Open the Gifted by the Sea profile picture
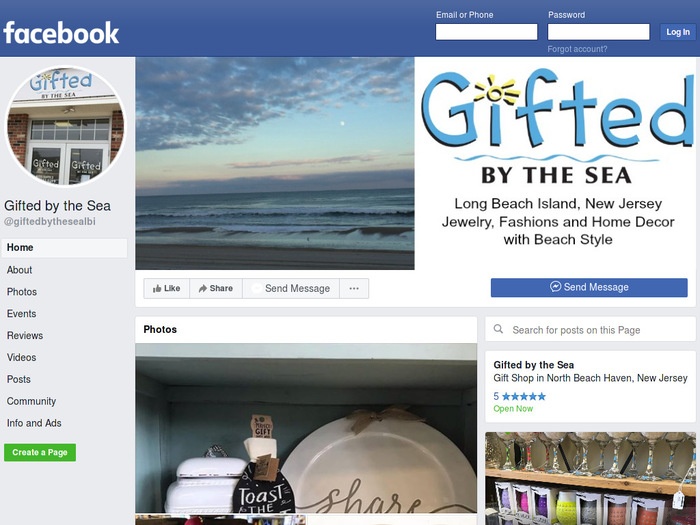 pyautogui.click(x=65, y=126)
